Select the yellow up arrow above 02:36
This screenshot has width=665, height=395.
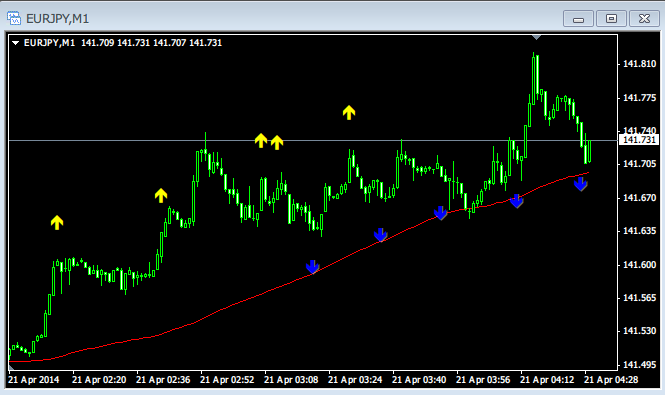coord(161,196)
